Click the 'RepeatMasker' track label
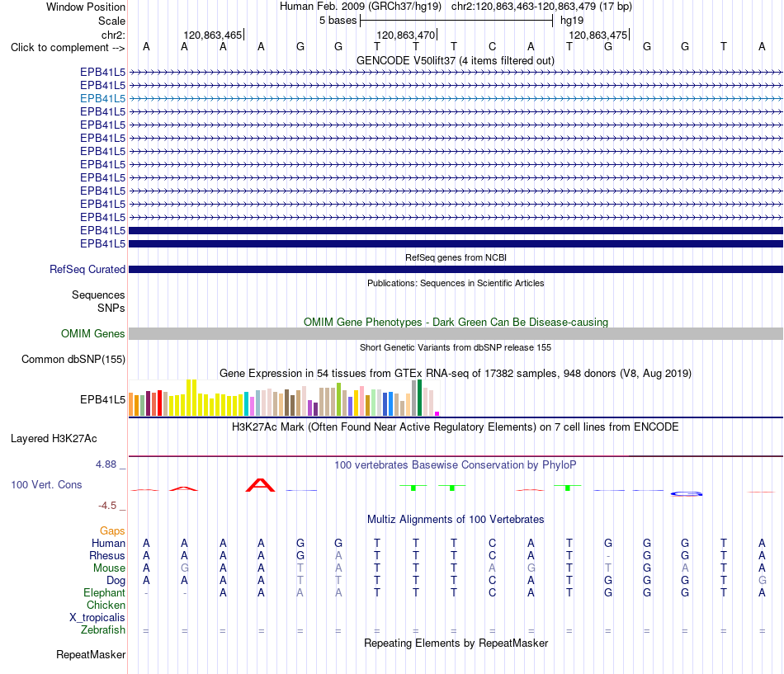Viewport: 784px width, 674px height. tap(91, 654)
